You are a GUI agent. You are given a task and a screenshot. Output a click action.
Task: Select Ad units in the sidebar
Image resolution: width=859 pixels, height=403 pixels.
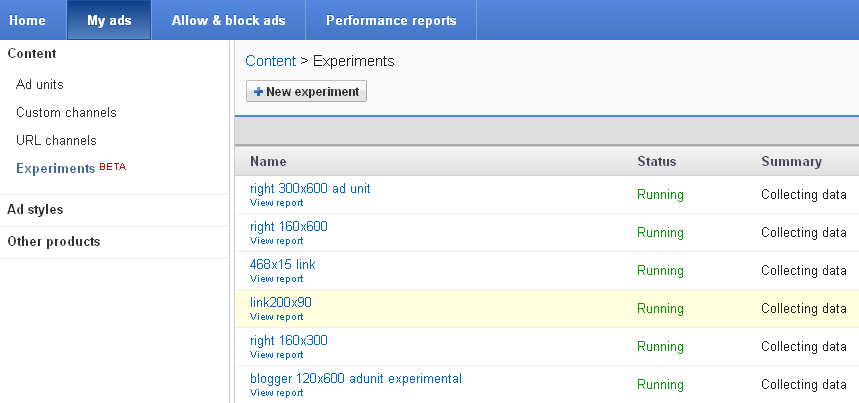(x=40, y=85)
